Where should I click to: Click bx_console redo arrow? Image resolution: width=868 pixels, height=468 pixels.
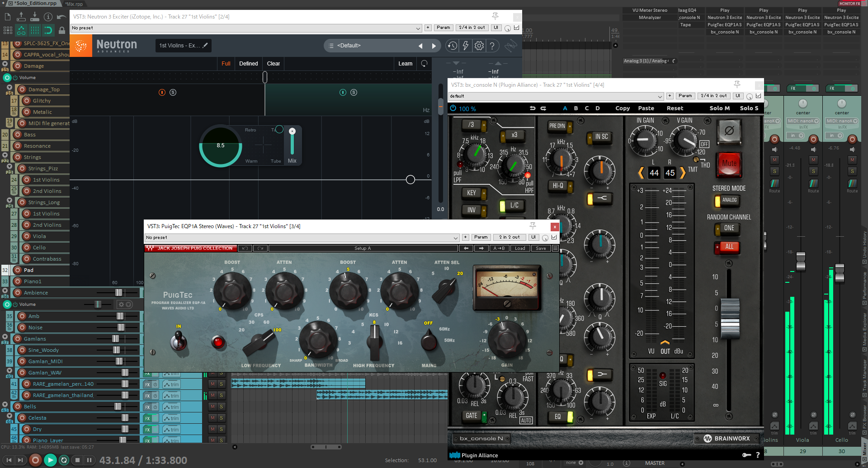tap(543, 108)
